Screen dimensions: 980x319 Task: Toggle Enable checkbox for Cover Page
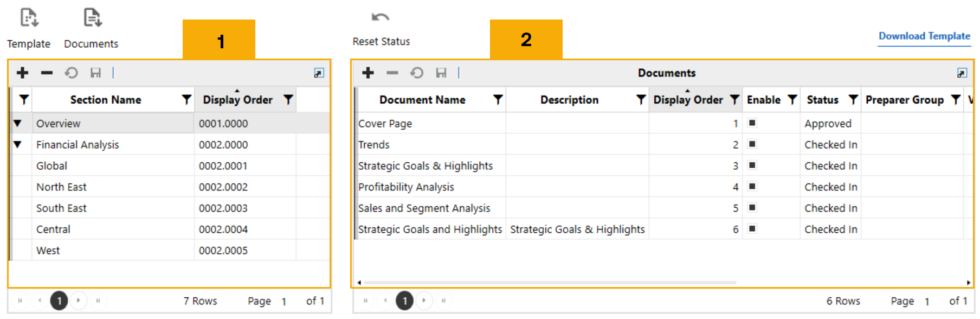click(x=752, y=123)
